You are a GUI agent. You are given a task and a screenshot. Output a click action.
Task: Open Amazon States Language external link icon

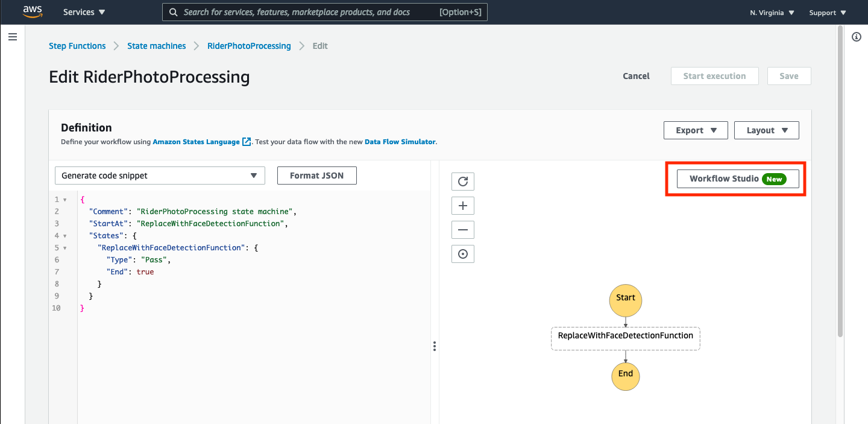(247, 142)
